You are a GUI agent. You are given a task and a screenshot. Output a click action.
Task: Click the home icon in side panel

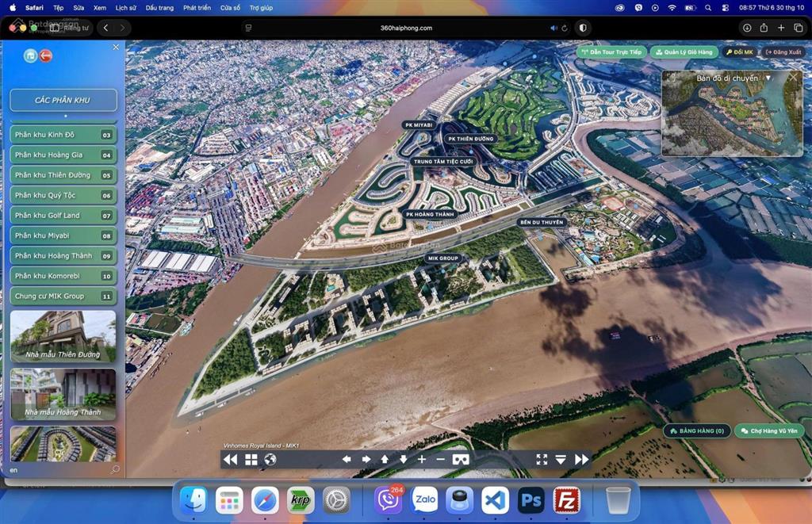[31, 56]
